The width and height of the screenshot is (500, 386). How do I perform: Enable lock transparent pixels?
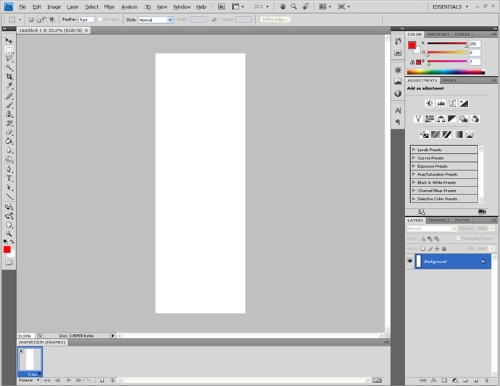(423, 249)
